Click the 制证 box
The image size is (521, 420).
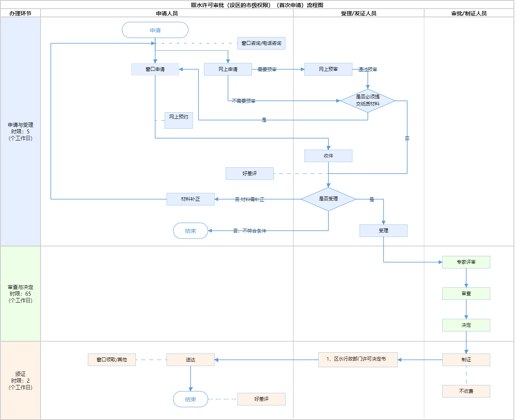click(466, 360)
